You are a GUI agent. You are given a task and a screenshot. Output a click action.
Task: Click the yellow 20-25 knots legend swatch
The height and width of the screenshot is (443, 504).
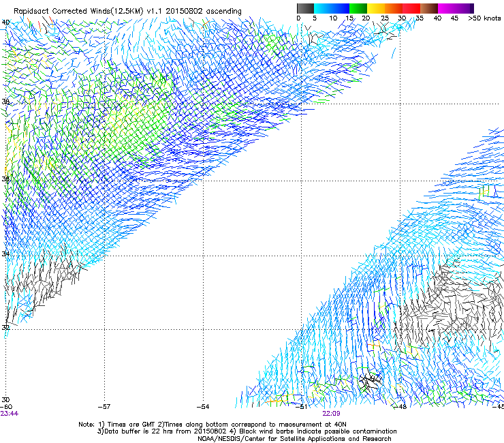376,8
